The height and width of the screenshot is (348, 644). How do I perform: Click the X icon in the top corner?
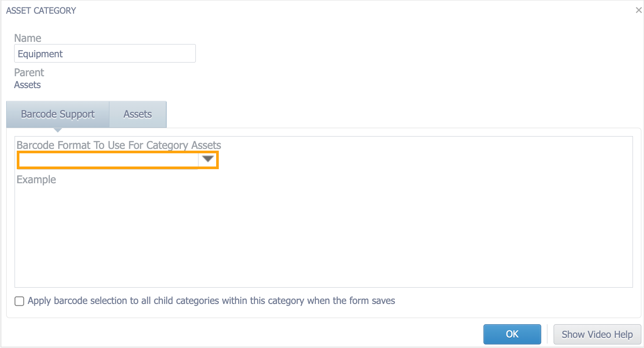638,10
